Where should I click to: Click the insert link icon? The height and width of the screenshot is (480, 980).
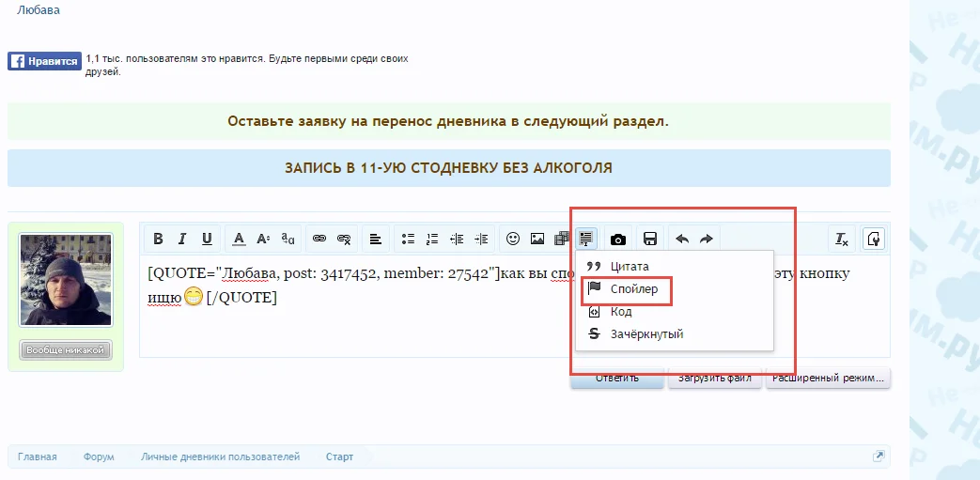319,239
